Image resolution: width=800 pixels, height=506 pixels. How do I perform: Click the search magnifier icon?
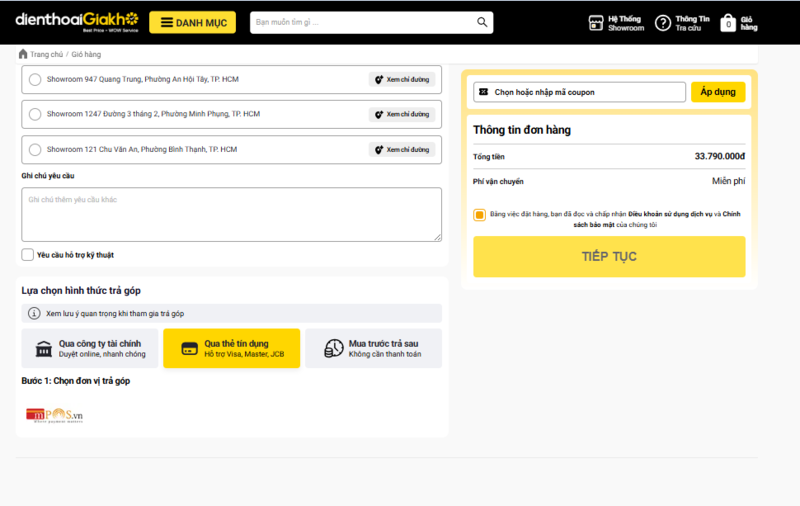pyautogui.click(x=483, y=22)
